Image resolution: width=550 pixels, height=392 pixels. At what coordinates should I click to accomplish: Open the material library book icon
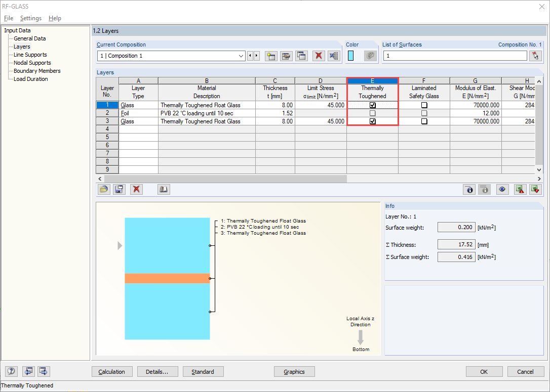tap(164, 190)
